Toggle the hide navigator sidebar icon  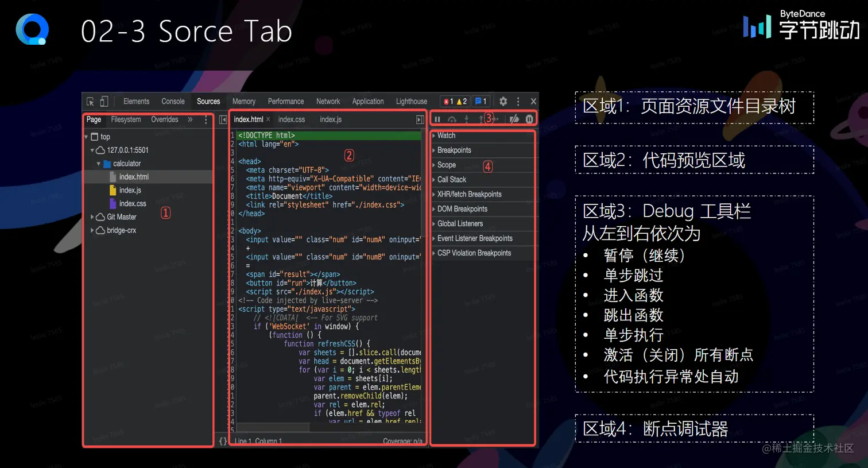point(223,119)
